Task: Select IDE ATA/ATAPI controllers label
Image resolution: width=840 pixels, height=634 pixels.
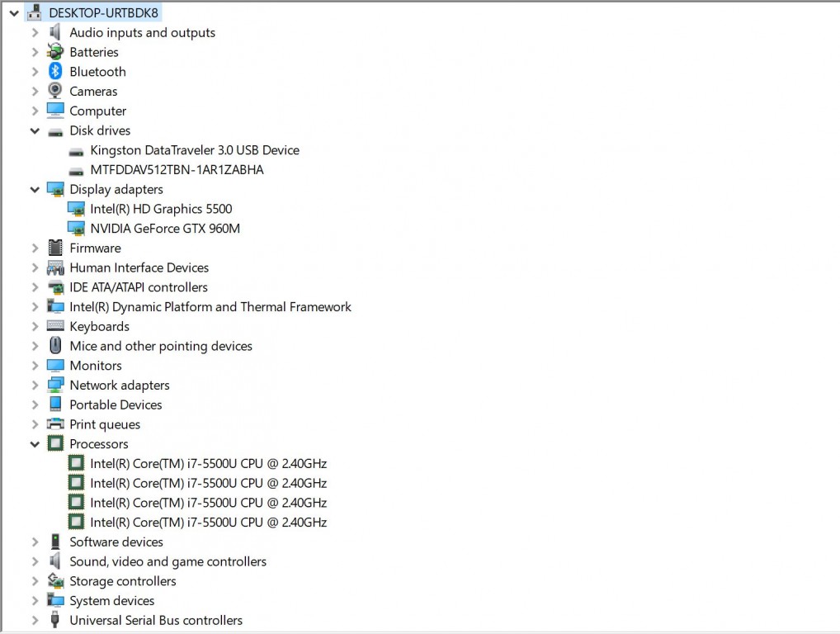Action: (139, 287)
